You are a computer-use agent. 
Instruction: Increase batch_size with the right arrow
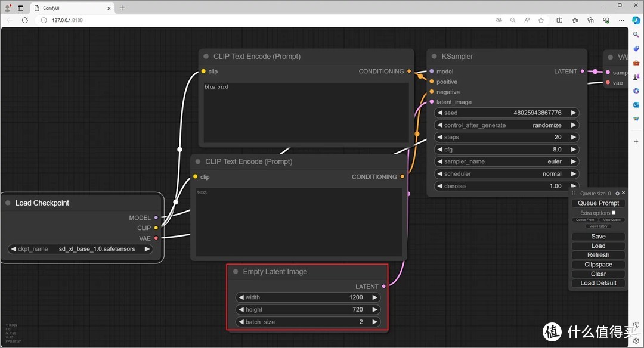pos(374,322)
